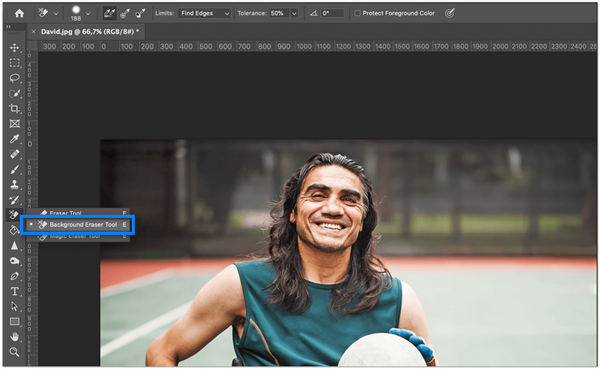Viewport: 600px width, 369px height.
Task: Click the Background Eraser preset icon in options bar
Action: click(43, 13)
